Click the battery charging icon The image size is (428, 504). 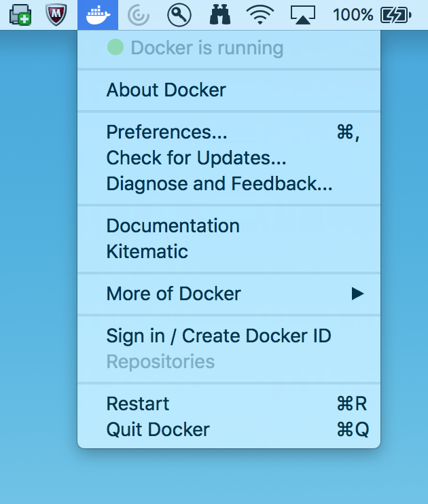(x=396, y=14)
